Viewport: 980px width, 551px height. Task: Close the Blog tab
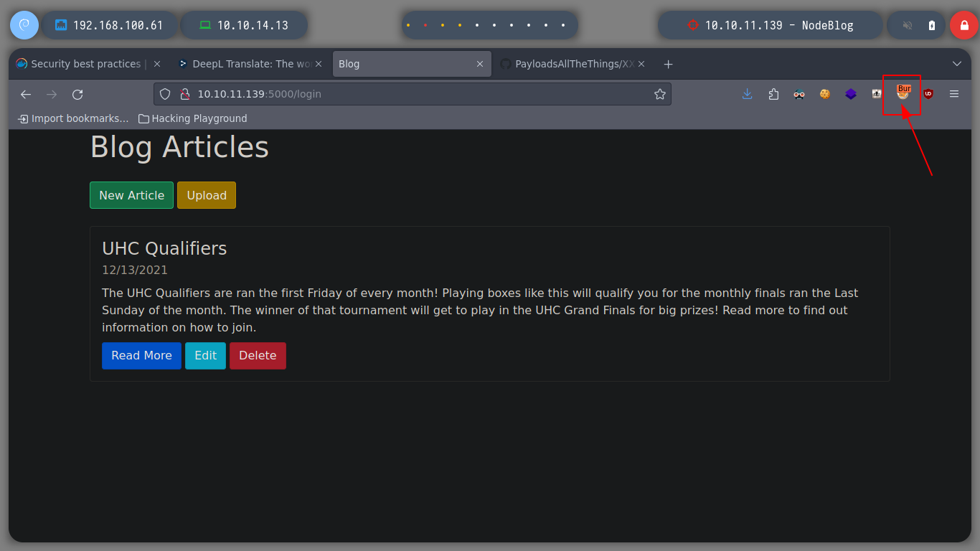click(x=480, y=64)
